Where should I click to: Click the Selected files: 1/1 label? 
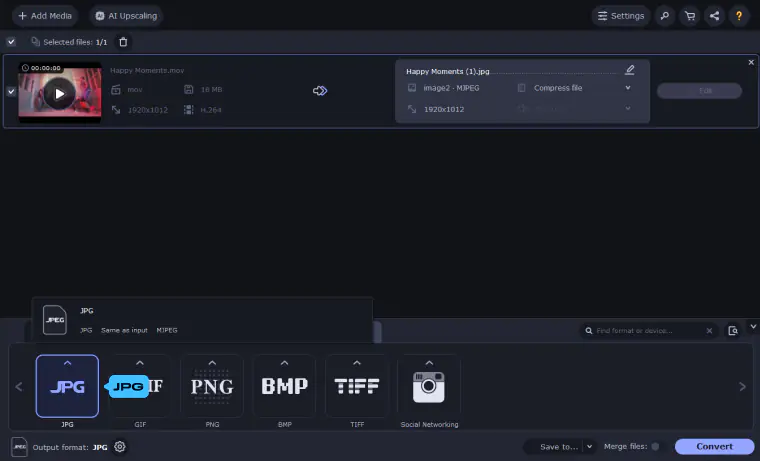tap(75, 42)
